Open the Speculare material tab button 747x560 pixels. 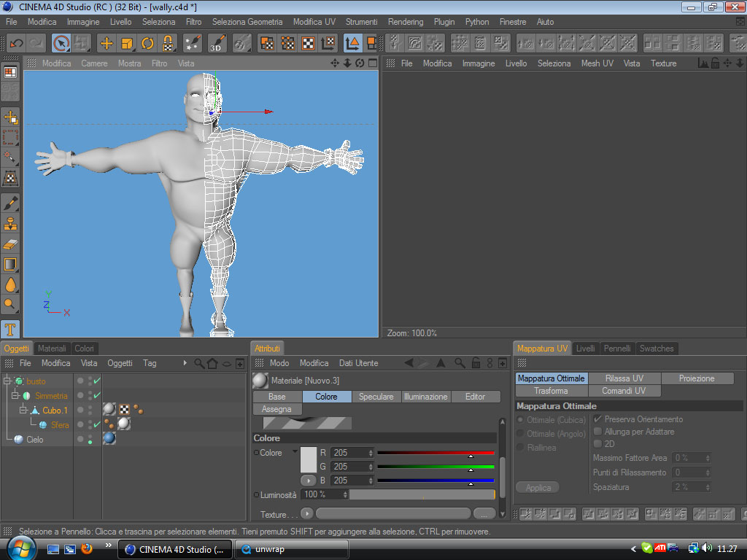(376, 397)
